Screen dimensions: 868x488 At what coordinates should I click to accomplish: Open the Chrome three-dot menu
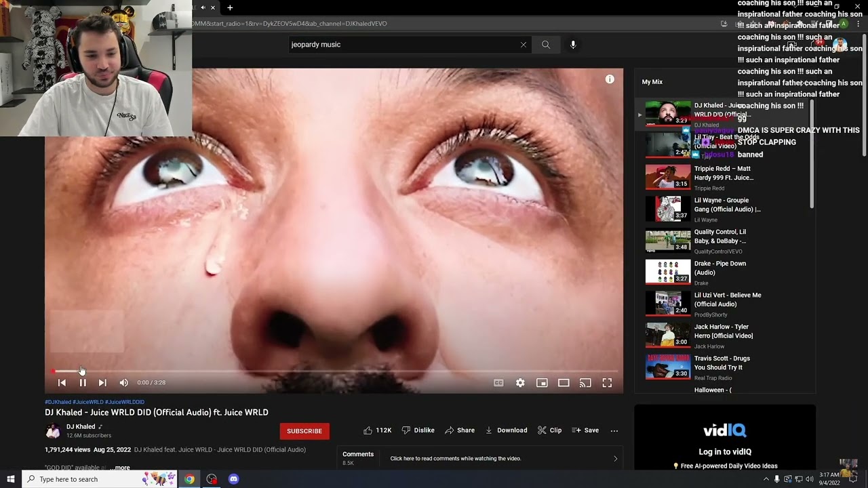click(858, 24)
